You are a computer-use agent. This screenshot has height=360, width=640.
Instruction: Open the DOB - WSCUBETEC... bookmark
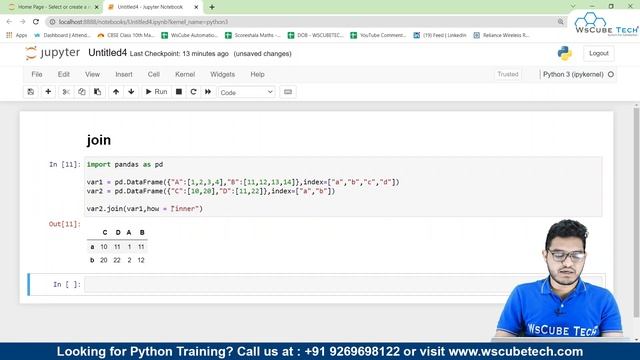click(x=316, y=36)
